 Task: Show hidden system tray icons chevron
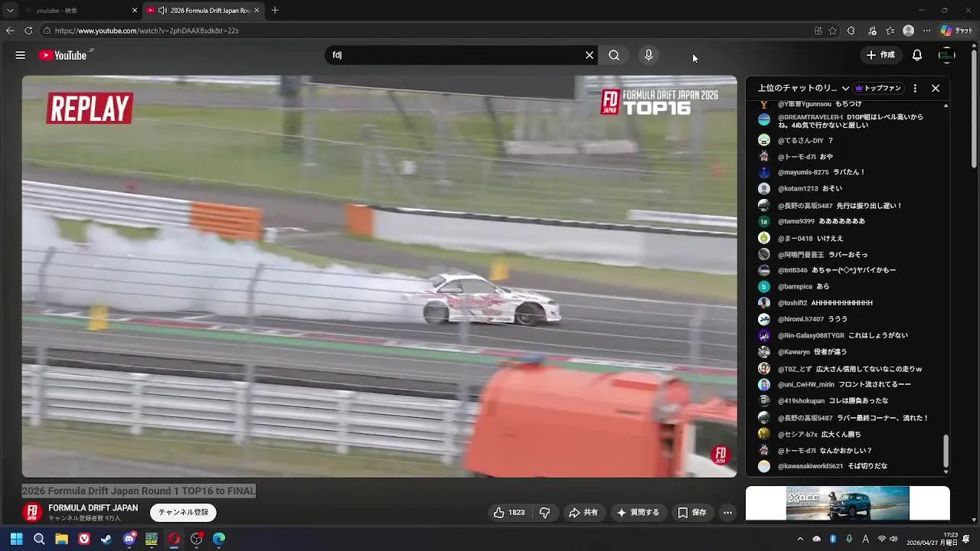[800, 539]
